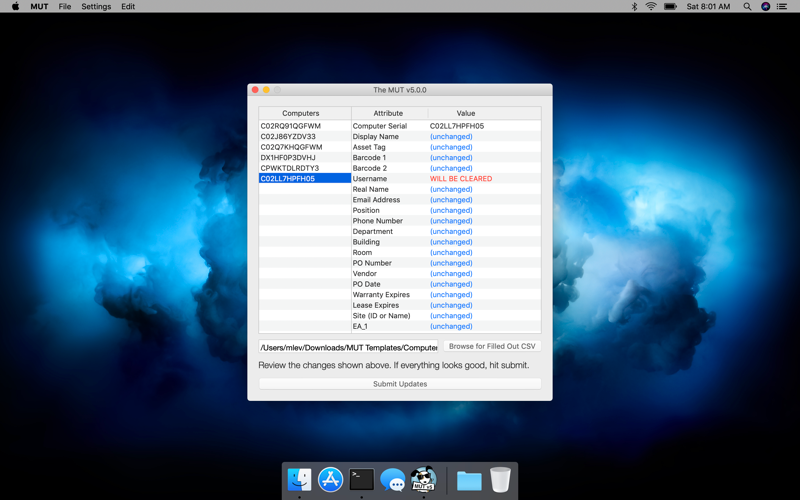Click the Real Name attribute
Screen dimensions: 800x500
[370, 189]
